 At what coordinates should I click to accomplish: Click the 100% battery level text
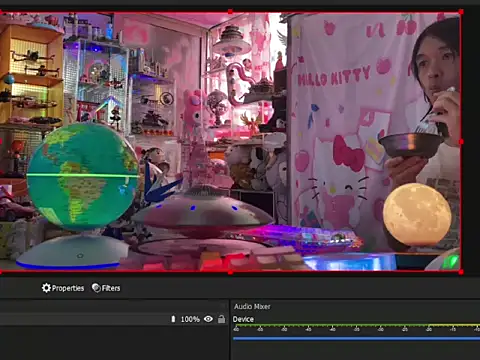[x=190, y=319]
